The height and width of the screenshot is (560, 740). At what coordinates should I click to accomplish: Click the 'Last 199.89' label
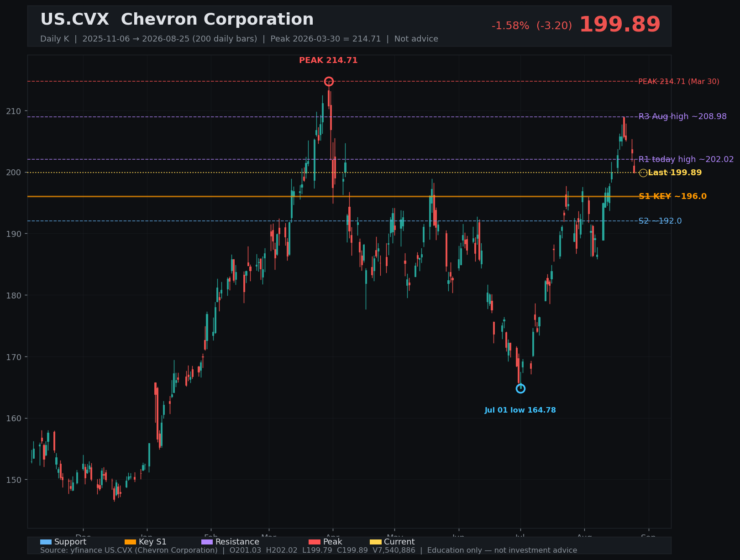[675, 173]
